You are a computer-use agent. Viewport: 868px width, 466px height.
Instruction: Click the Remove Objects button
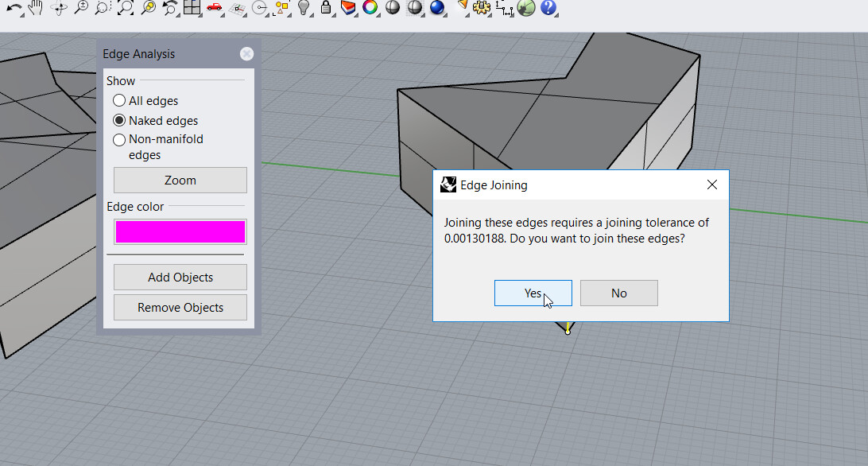point(180,308)
